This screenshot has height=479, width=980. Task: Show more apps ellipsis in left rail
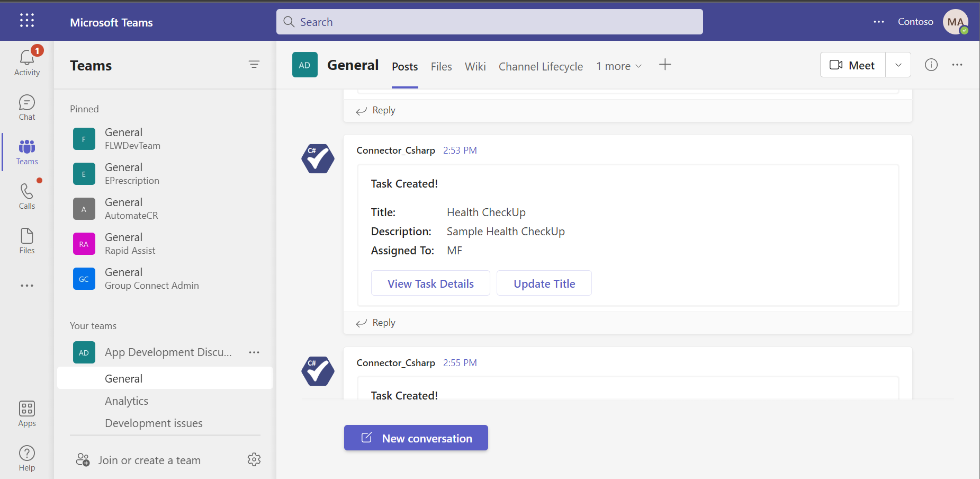click(27, 286)
